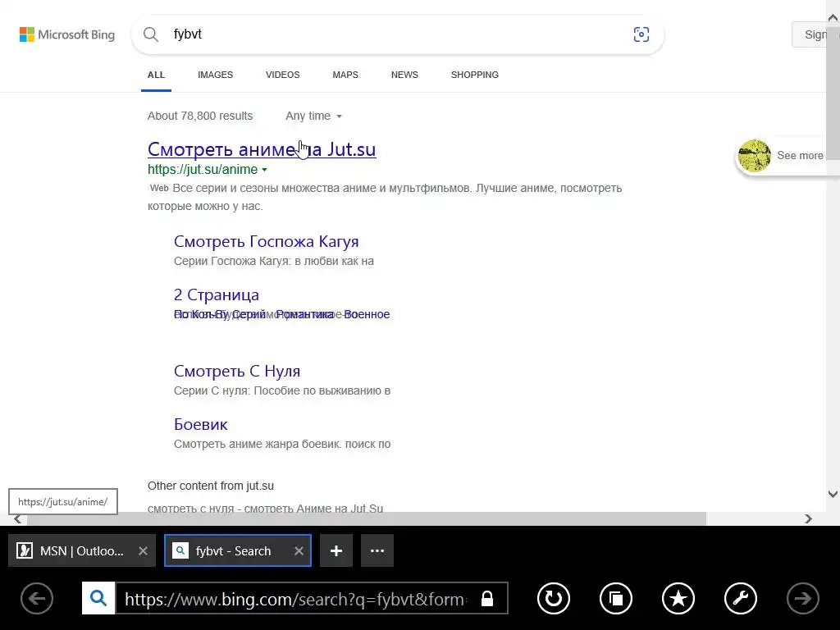Click the Web label before result snippet
The width and height of the screenshot is (840, 630).
(x=159, y=188)
